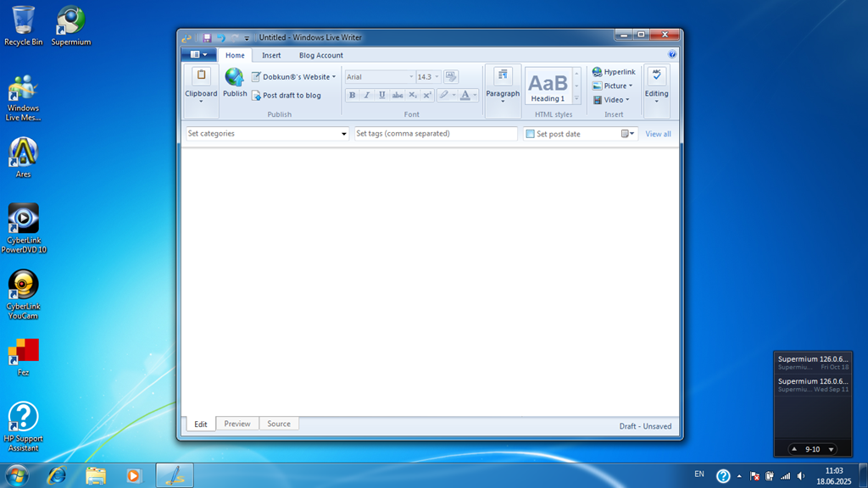Click the font color A icon
Viewport: 868px width, 488px height.
pos(465,95)
